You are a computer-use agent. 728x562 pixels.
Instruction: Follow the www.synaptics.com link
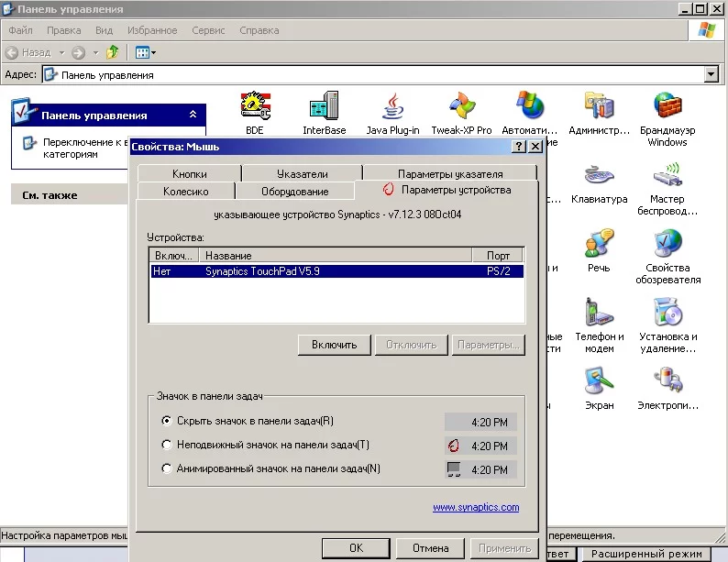click(476, 507)
